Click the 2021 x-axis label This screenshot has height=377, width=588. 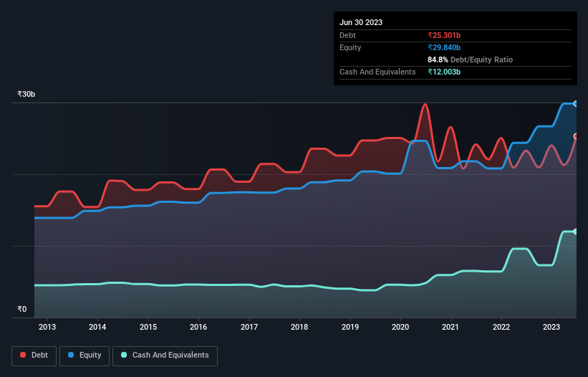(x=450, y=327)
